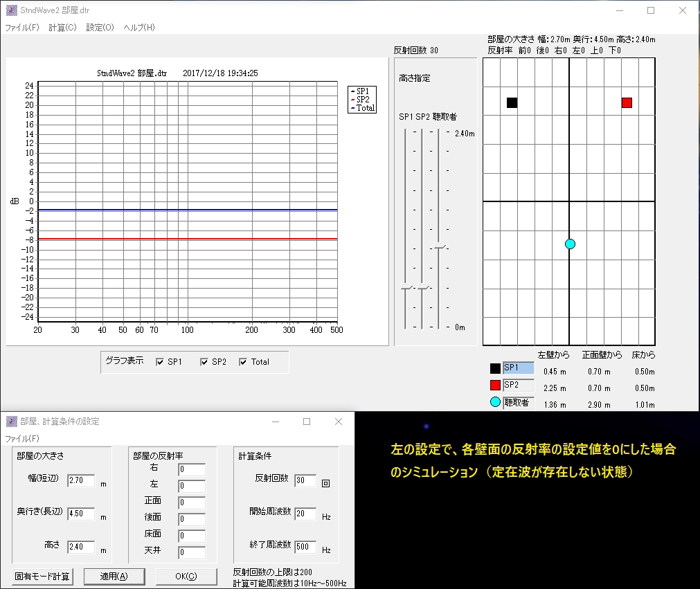The image size is (700, 589).
Task: Click the 開始周波数 start frequency field
Action: pos(305,514)
